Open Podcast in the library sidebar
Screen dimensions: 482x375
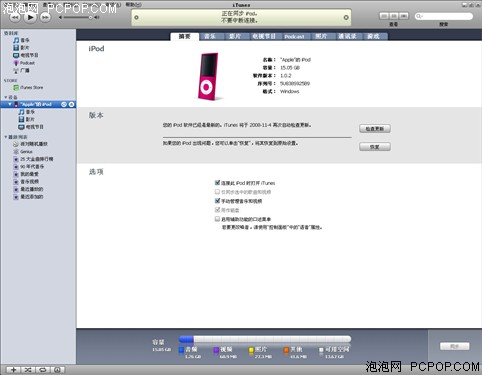click(x=24, y=63)
